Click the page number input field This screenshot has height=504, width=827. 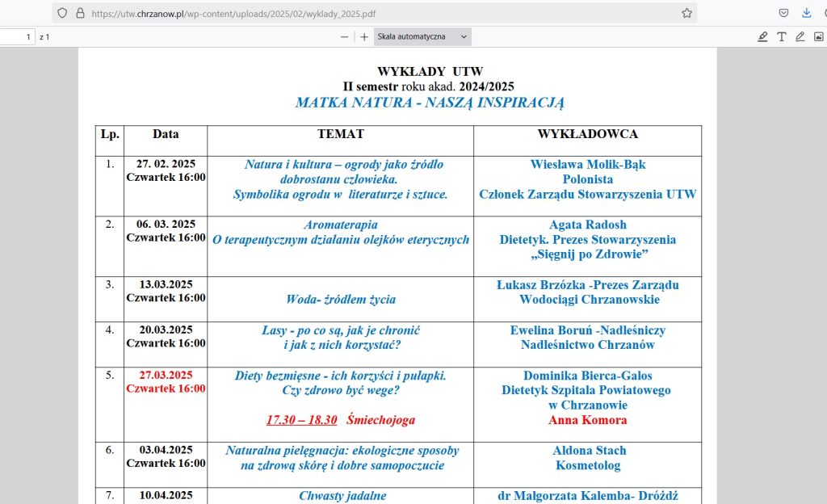17,36
